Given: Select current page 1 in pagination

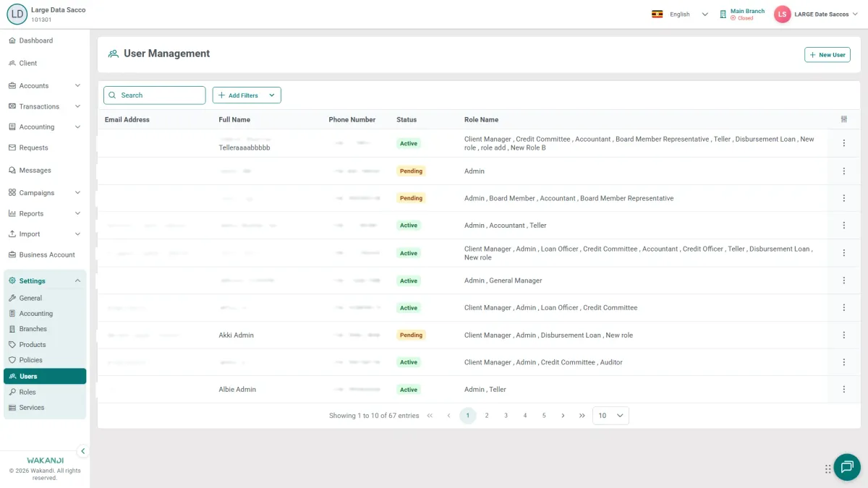Looking at the screenshot, I should point(468,416).
